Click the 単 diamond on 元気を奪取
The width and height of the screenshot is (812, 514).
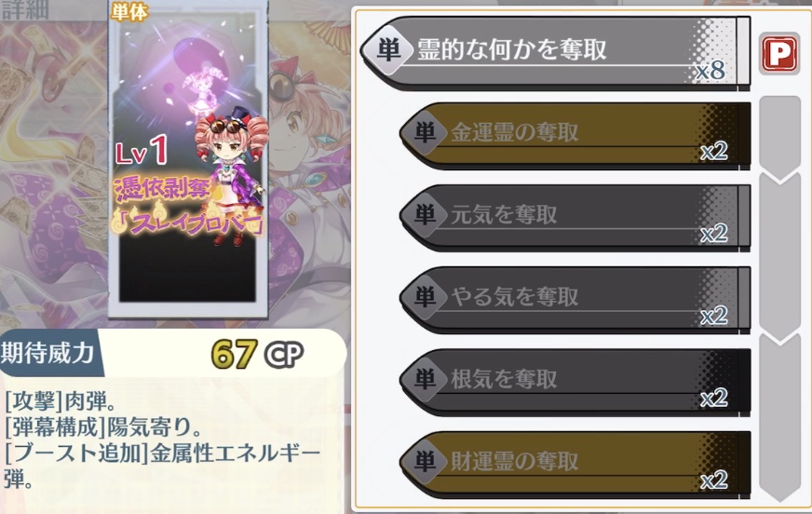pos(425,214)
